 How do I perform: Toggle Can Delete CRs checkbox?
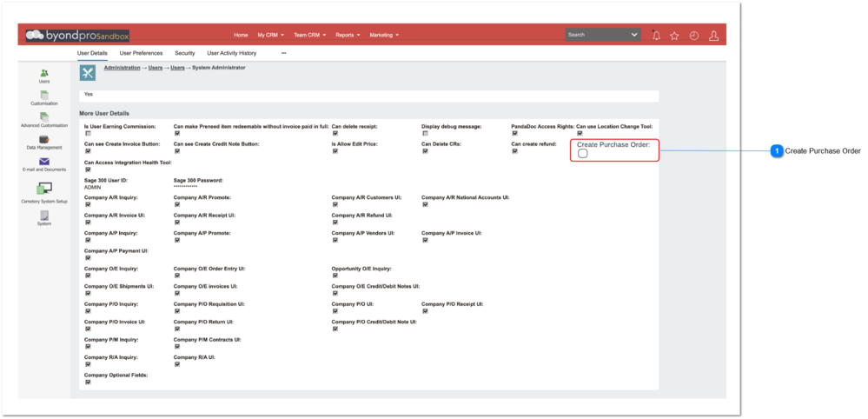point(425,151)
